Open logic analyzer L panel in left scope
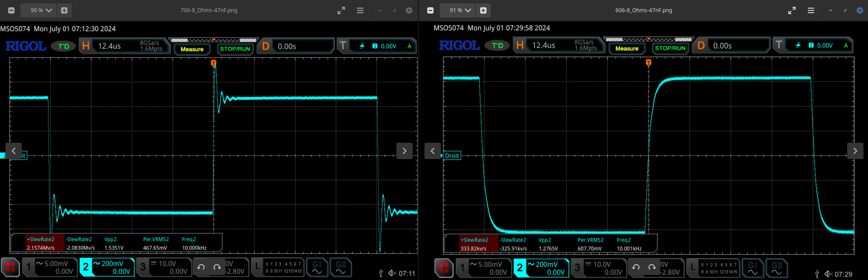The height and width of the screenshot is (280, 868). coord(277,267)
